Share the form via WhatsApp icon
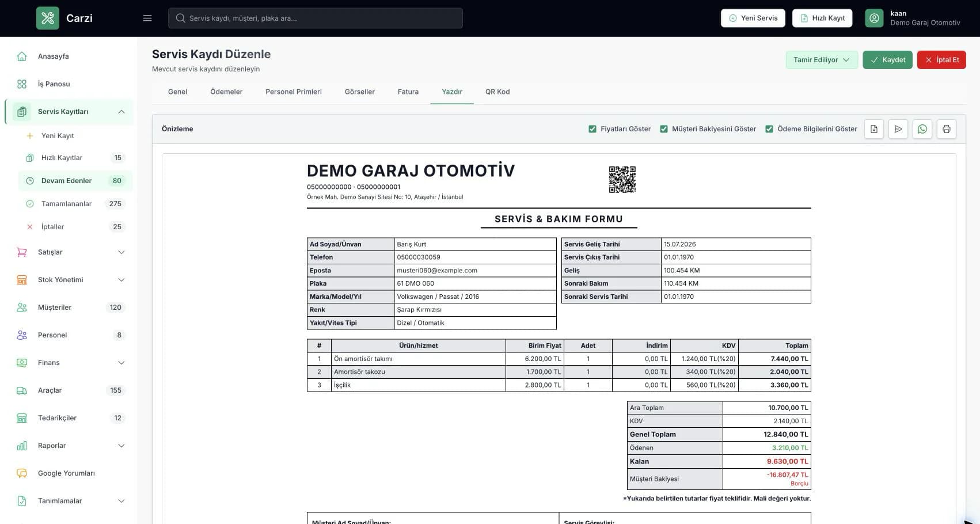This screenshot has width=980, height=524. coord(922,129)
